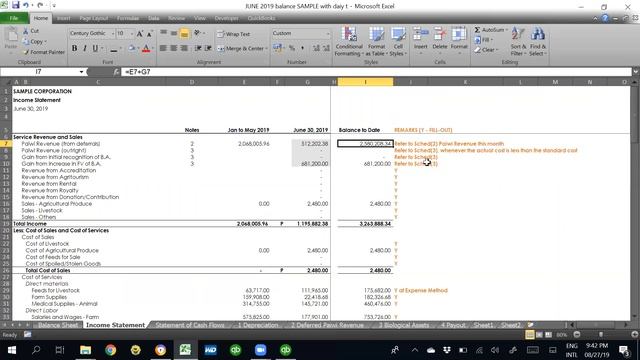The width and height of the screenshot is (640, 360).
Task: Click the Zoom Out minus button
Action: tap(577, 335)
